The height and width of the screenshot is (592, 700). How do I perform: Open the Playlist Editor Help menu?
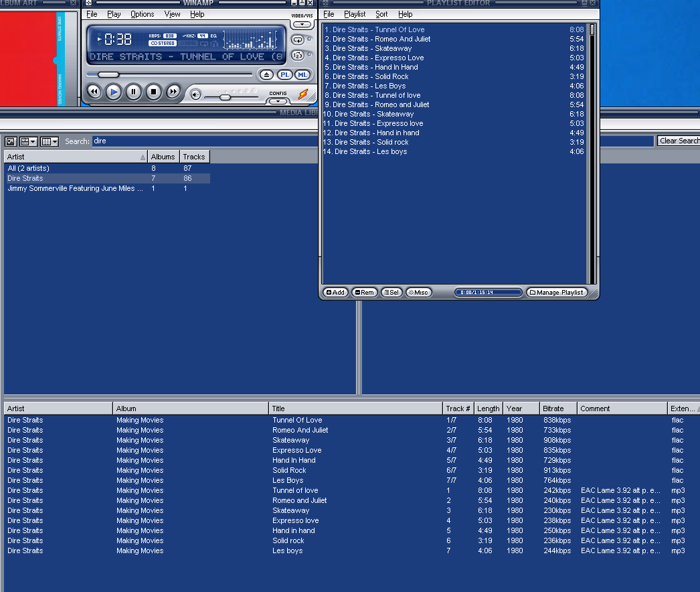pyautogui.click(x=406, y=14)
